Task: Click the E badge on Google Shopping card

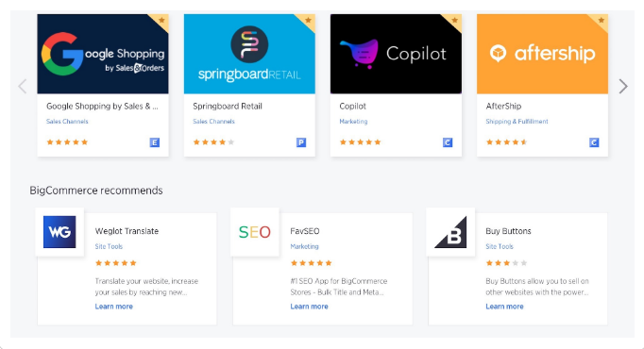Action: pyautogui.click(x=155, y=142)
